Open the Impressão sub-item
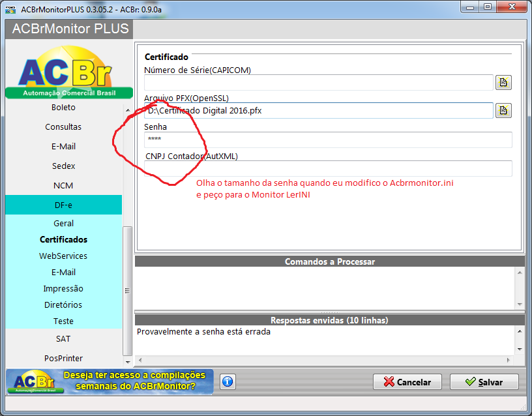532x416 pixels. click(x=63, y=288)
